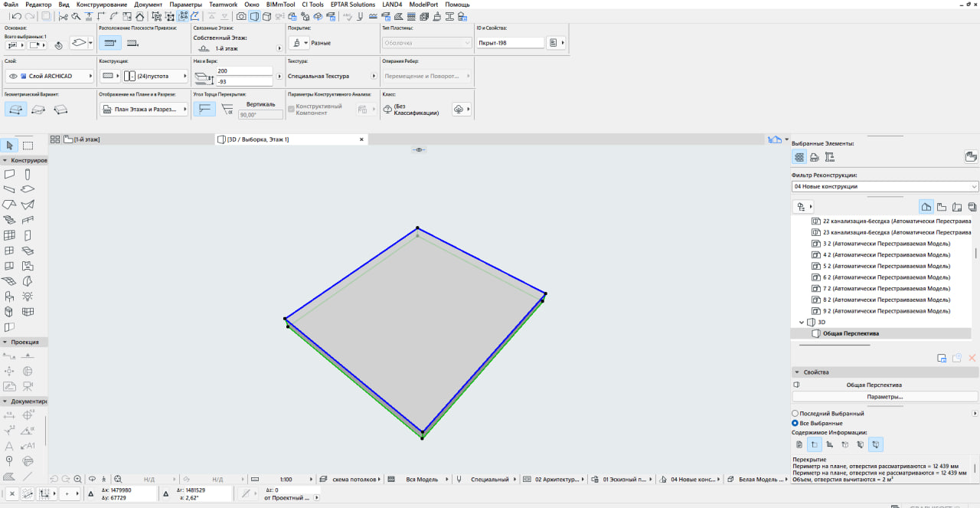Activate the Roof tool
This screenshot has height=508, width=980.
coord(10,205)
